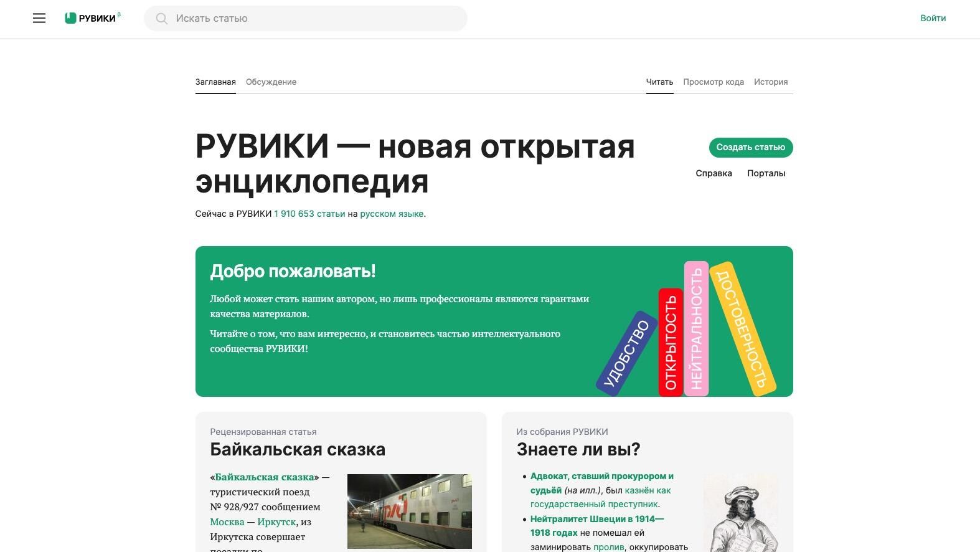Screen dimensions: 980x552
Task: Click the Знаете ли вы? heading
Action: 578,449
